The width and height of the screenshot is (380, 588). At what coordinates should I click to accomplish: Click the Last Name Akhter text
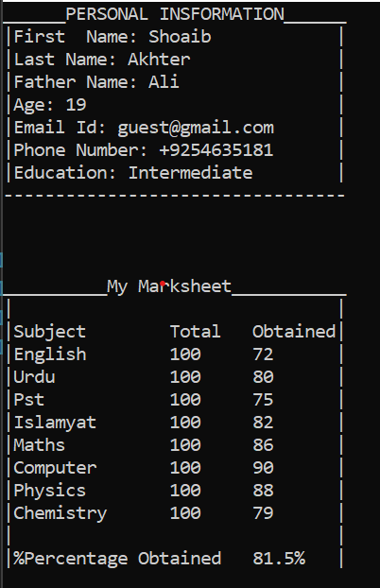[x=102, y=60]
